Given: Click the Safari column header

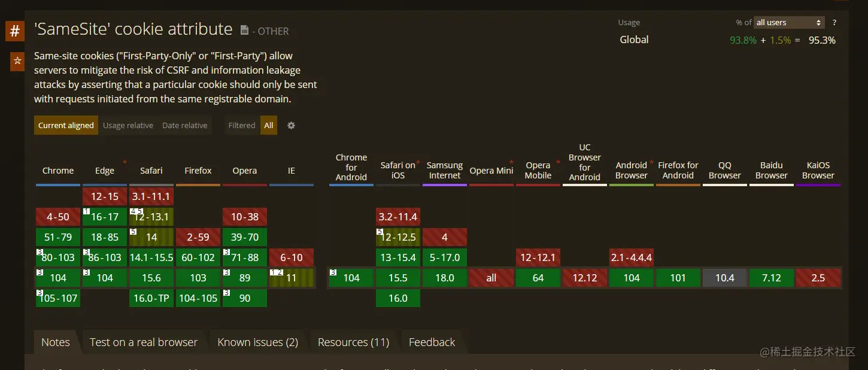Looking at the screenshot, I should pos(151,171).
